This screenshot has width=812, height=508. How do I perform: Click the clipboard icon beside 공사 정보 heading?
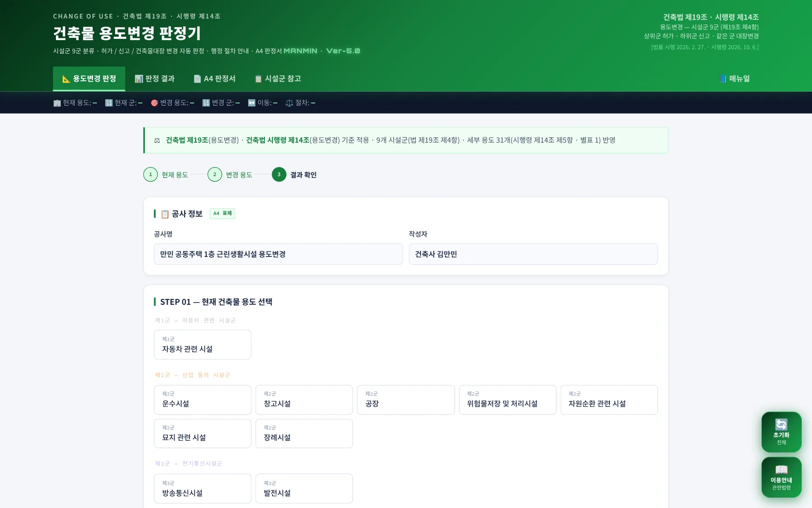pos(165,214)
